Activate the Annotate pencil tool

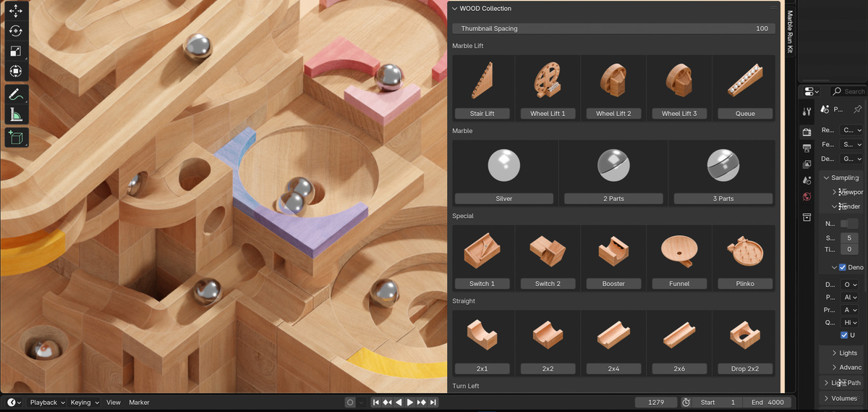point(16,94)
